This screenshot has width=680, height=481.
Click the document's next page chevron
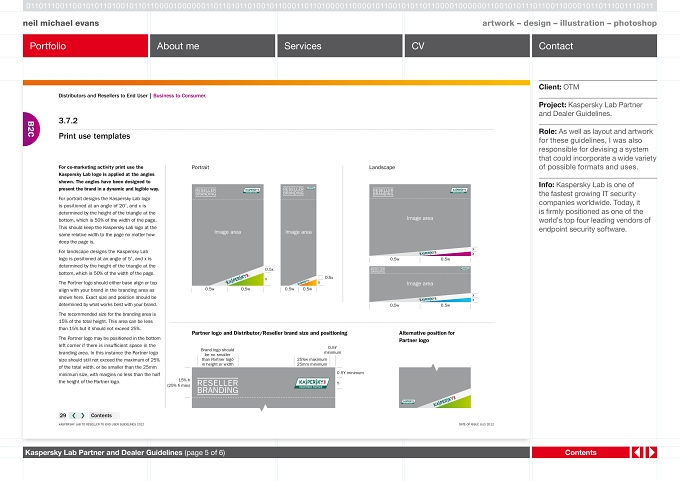[82, 416]
